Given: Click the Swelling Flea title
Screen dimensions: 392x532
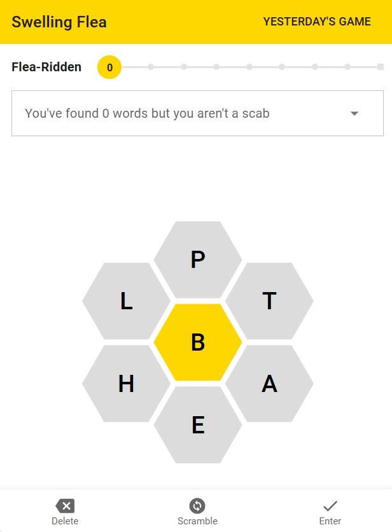Looking at the screenshot, I should pyautogui.click(x=59, y=22).
